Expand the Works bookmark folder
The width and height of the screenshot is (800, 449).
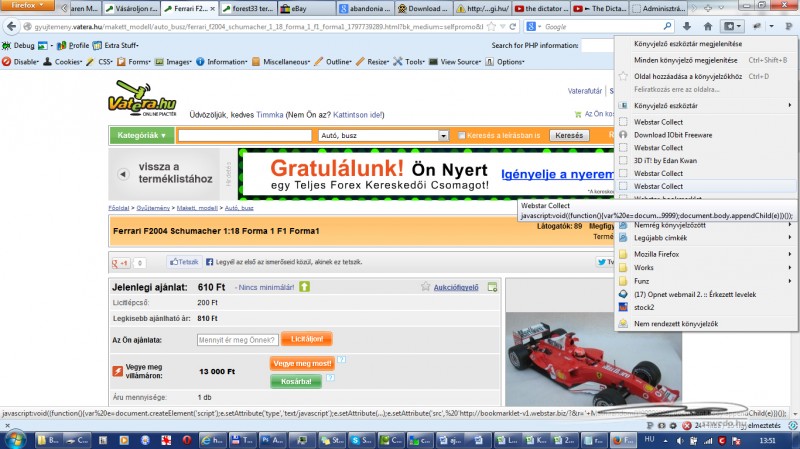point(706,267)
